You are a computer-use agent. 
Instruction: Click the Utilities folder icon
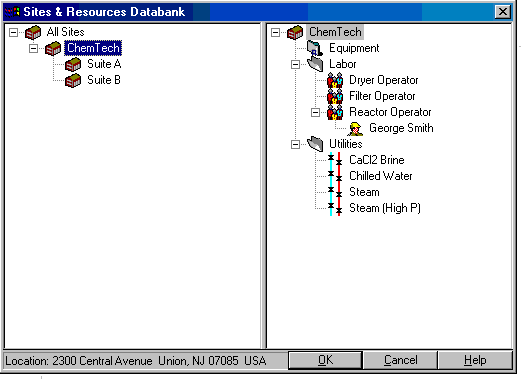click(x=315, y=144)
